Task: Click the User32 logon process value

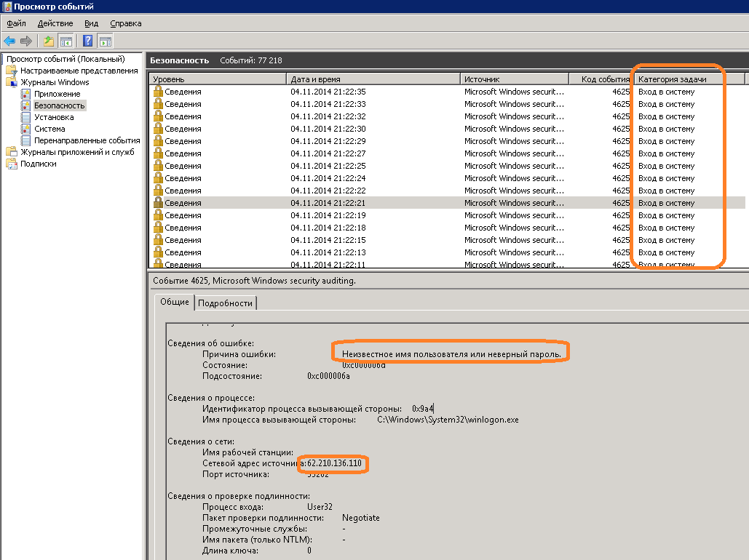Action: [x=320, y=506]
